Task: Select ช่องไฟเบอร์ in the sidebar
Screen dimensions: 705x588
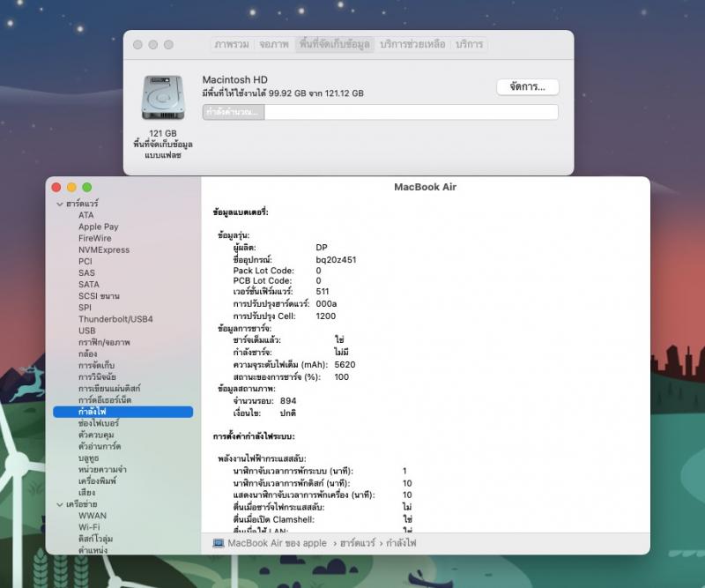Action: pos(99,423)
